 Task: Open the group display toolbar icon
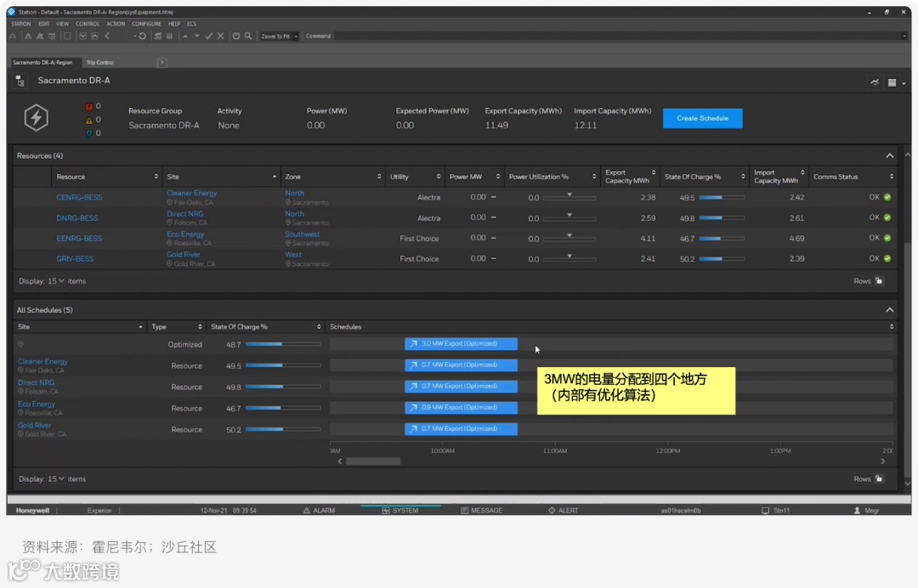170,37
